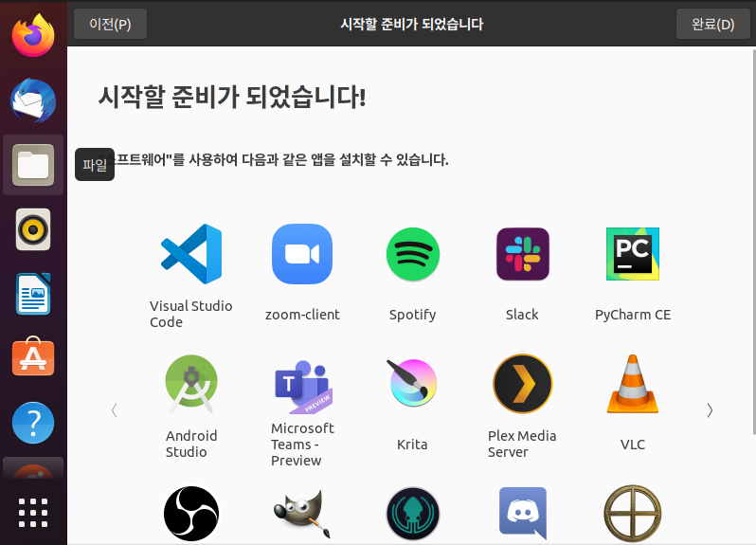Viewport: 756px width, 545px height.
Task: Open Ubuntu Software in the dock
Action: 33,356
